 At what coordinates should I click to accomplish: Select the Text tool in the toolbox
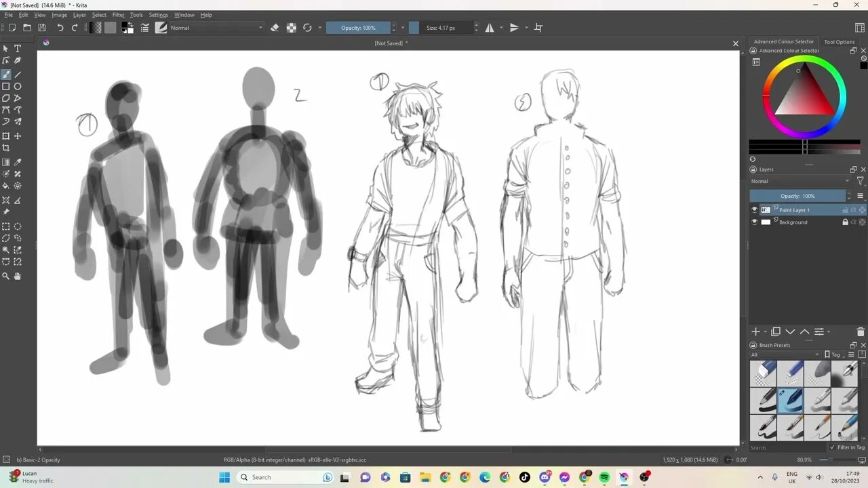click(18, 49)
